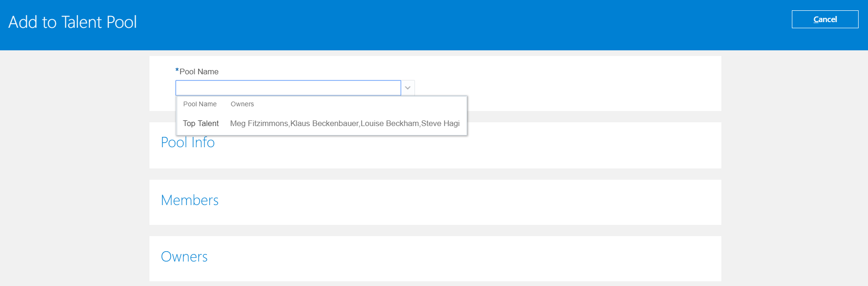
Task: Click the Owners column header in dropdown
Action: [242, 104]
